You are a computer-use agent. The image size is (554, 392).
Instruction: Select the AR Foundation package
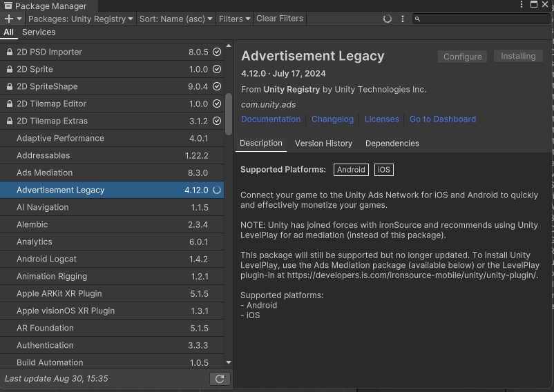click(x=112, y=329)
